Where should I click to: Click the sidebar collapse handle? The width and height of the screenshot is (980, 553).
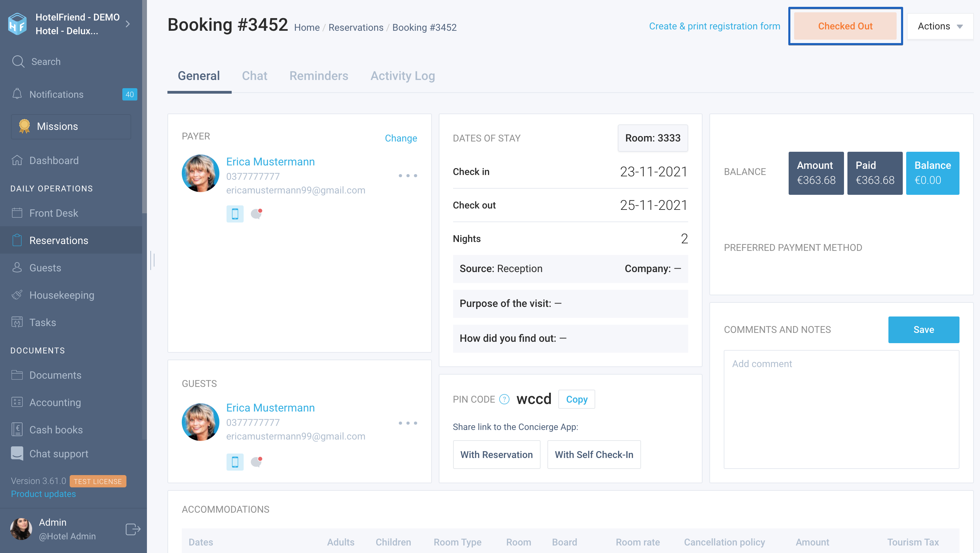[x=152, y=260]
